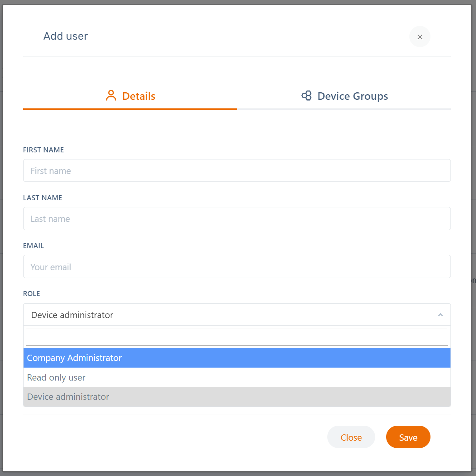Select the Your email input box

pyautogui.click(x=237, y=267)
